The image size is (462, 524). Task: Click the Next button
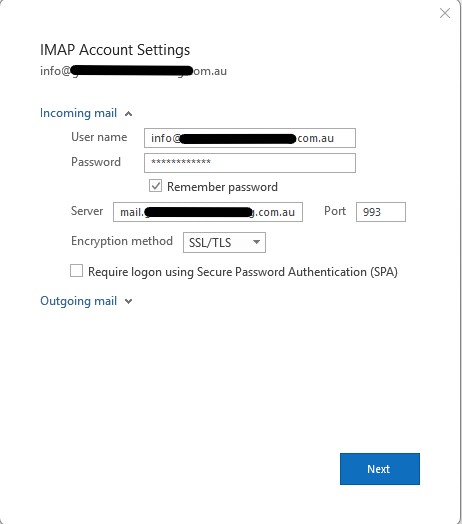[x=380, y=469]
